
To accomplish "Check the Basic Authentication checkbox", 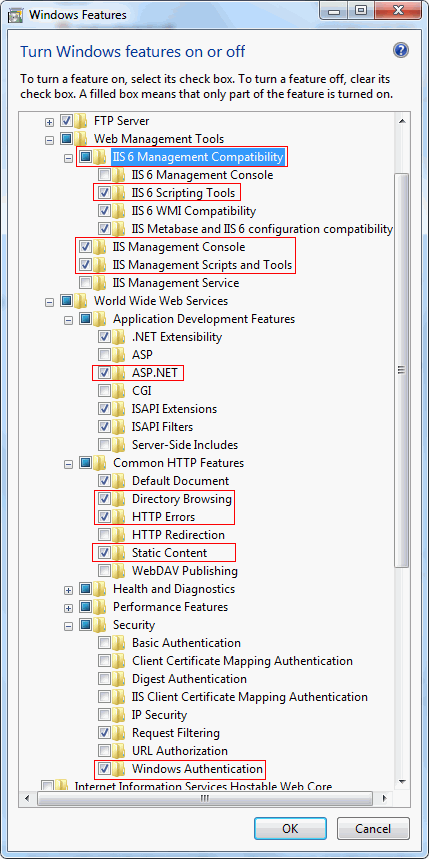I will click(x=104, y=643).
